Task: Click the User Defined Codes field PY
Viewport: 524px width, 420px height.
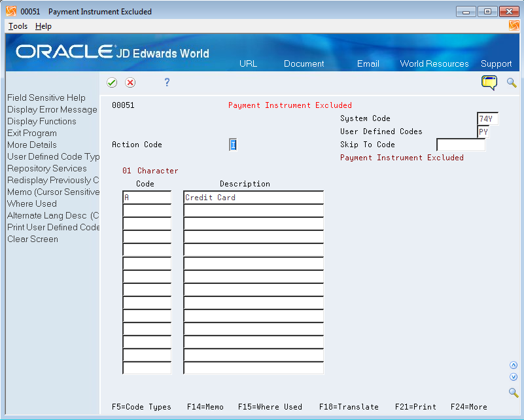Action: coord(483,131)
